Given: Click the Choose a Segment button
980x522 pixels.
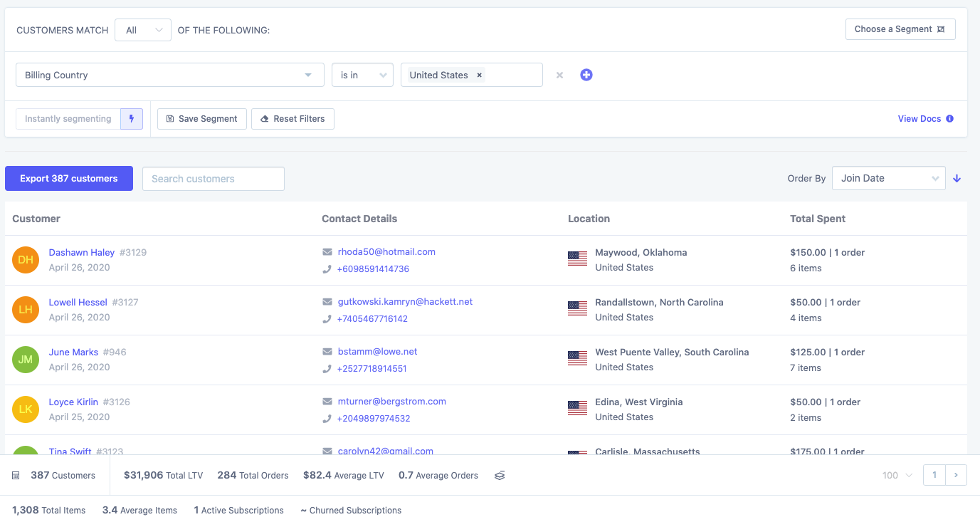Looking at the screenshot, I should pyautogui.click(x=900, y=29).
